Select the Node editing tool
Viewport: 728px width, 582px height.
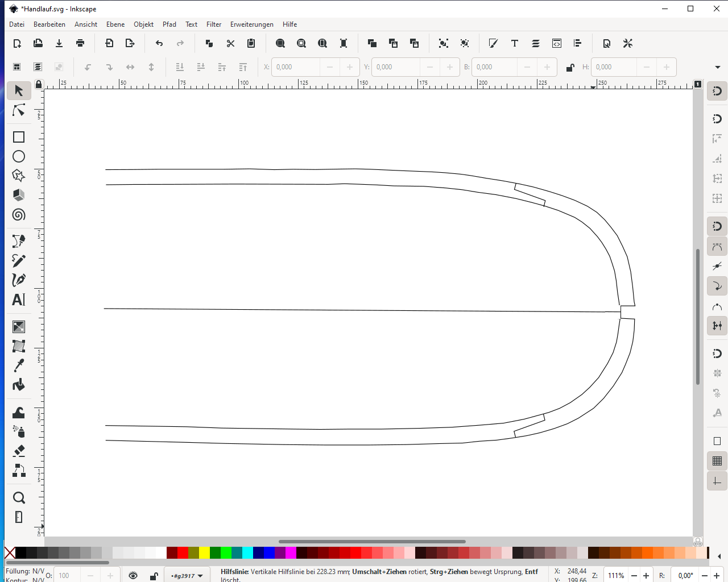coord(19,110)
